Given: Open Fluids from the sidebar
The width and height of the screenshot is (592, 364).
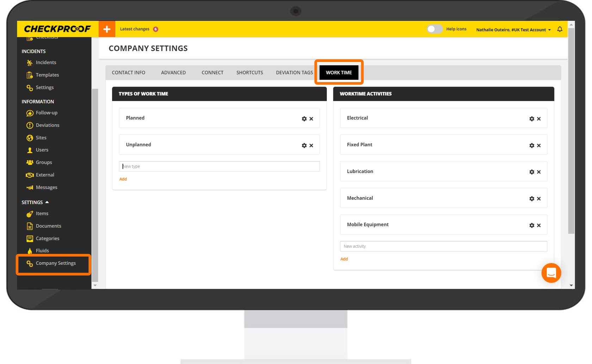Looking at the screenshot, I should [42, 251].
